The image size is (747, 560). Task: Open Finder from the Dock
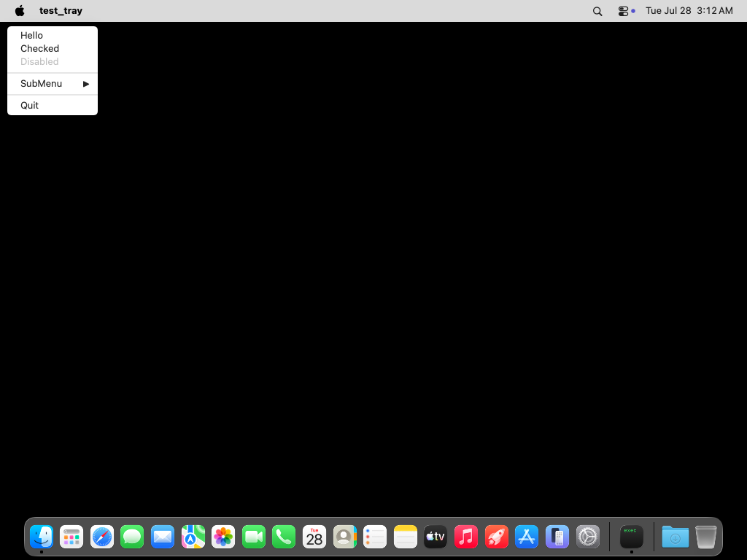[42, 537]
